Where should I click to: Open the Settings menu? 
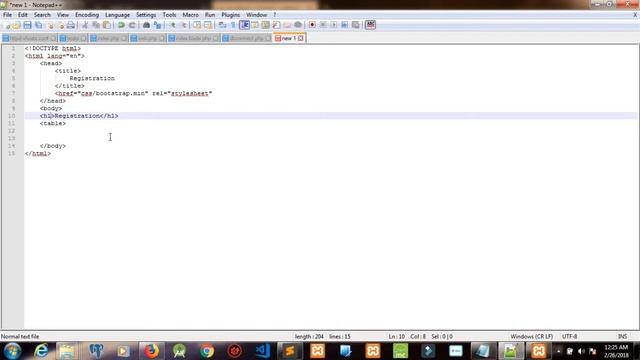(x=146, y=15)
